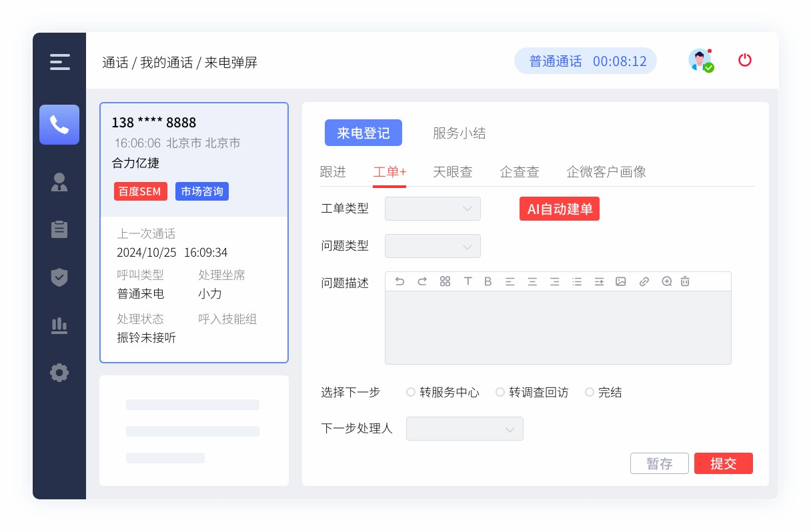Click the undo icon in the description editor
The height and width of the screenshot is (532, 811).
399,281
